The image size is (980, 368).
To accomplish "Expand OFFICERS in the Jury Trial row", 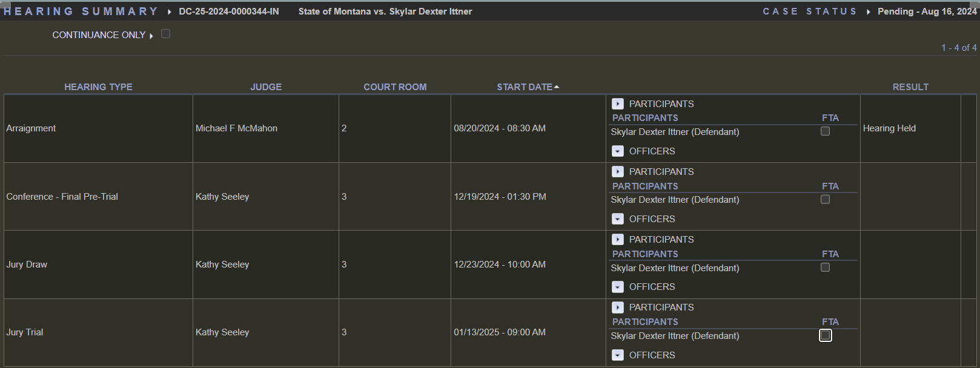I will (617, 355).
